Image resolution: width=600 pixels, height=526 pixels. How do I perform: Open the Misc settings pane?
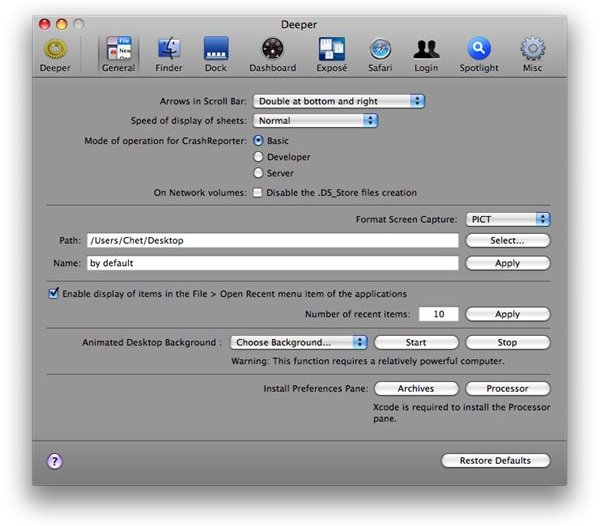pyautogui.click(x=532, y=55)
